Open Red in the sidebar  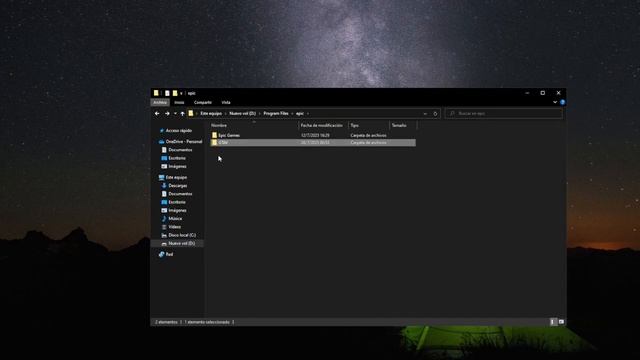(x=166, y=254)
